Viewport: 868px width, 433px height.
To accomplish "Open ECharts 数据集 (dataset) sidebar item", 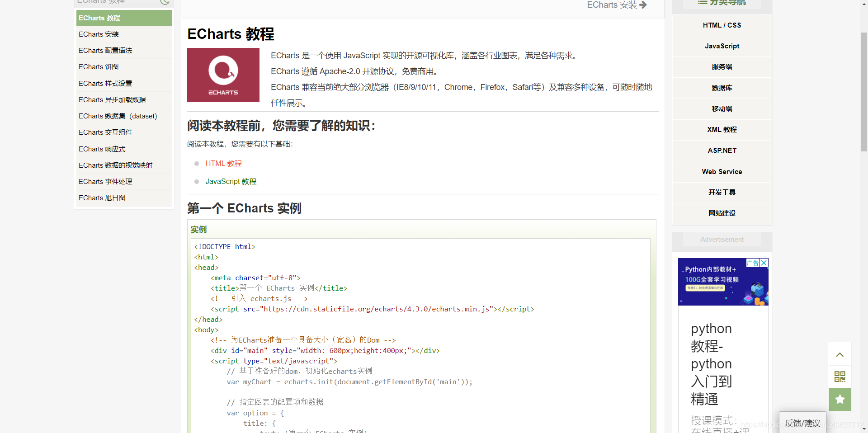I will (124, 116).
